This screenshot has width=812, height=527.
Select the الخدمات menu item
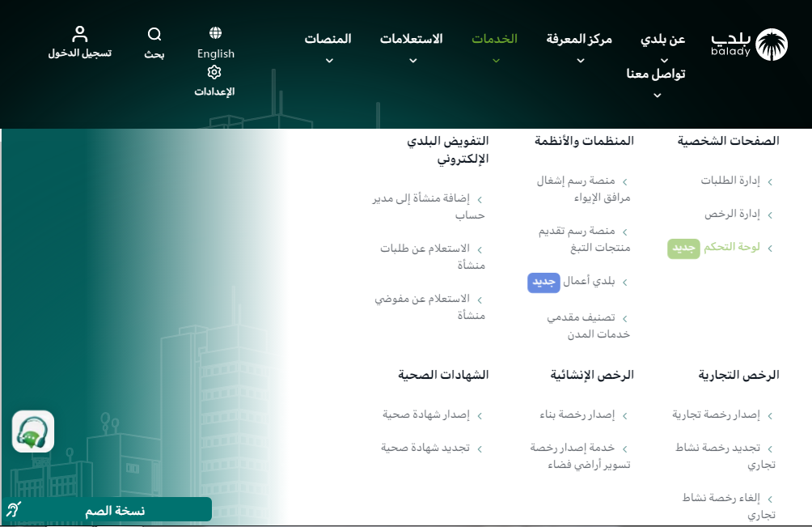pyautogui.click(x=494, y=39)
